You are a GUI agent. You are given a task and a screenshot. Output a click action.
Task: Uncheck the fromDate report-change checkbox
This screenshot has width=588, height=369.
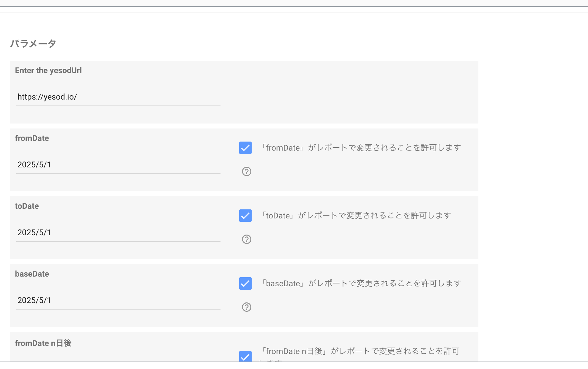245,148
